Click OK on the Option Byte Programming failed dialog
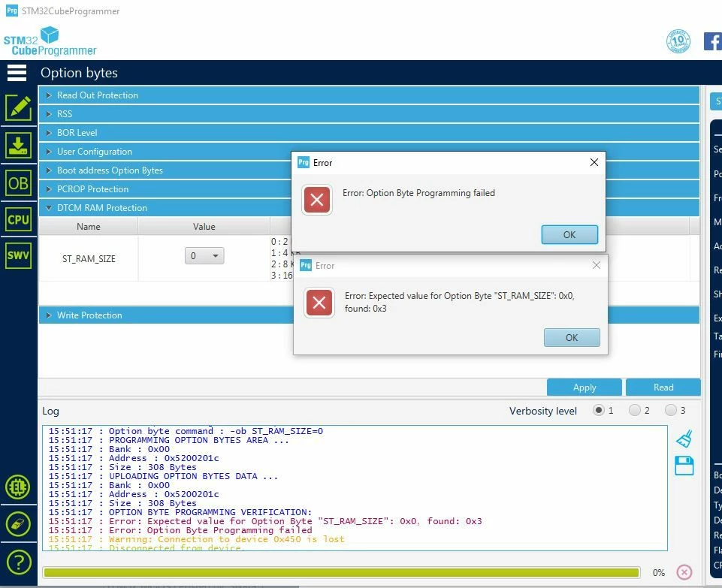 point(569,234)
